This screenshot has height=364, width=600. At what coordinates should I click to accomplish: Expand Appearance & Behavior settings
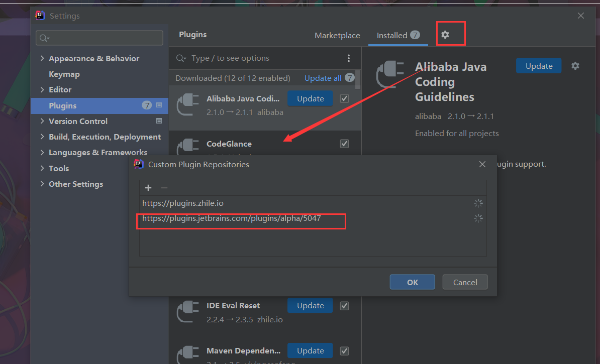(x=42, y=58)
